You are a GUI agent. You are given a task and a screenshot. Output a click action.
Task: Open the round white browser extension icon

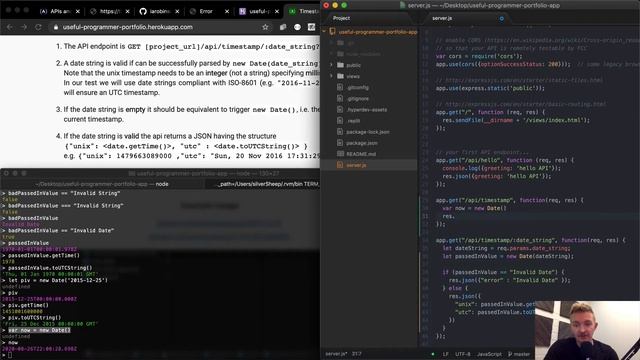click(x=297, y=27)
